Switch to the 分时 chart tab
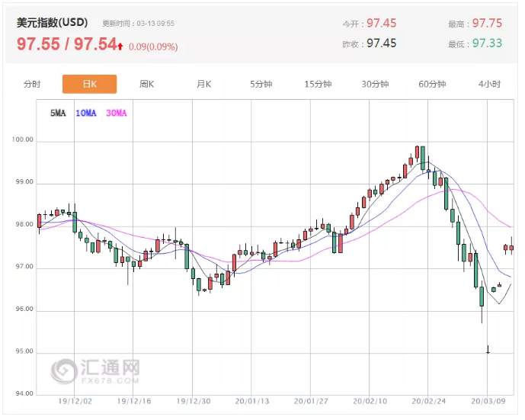Screen dimensions: 525x420 tap(32, 84)
